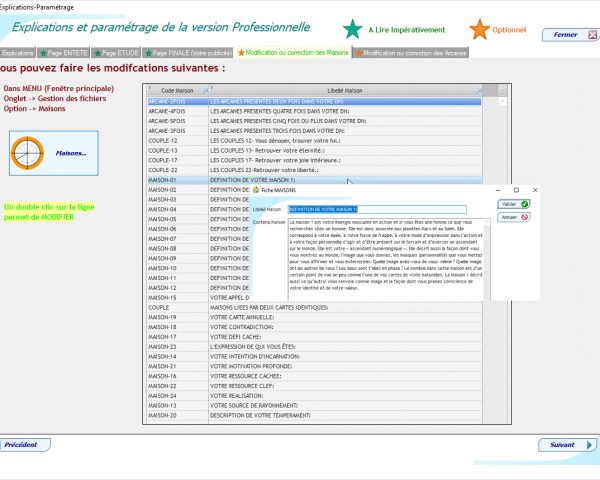Close the window with the Fermer button

(570, 35)
